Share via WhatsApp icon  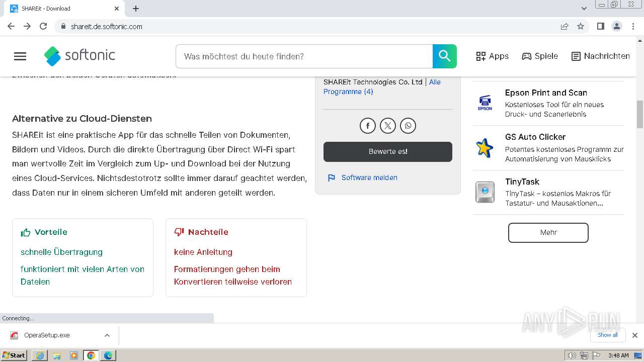click(408, 126)
